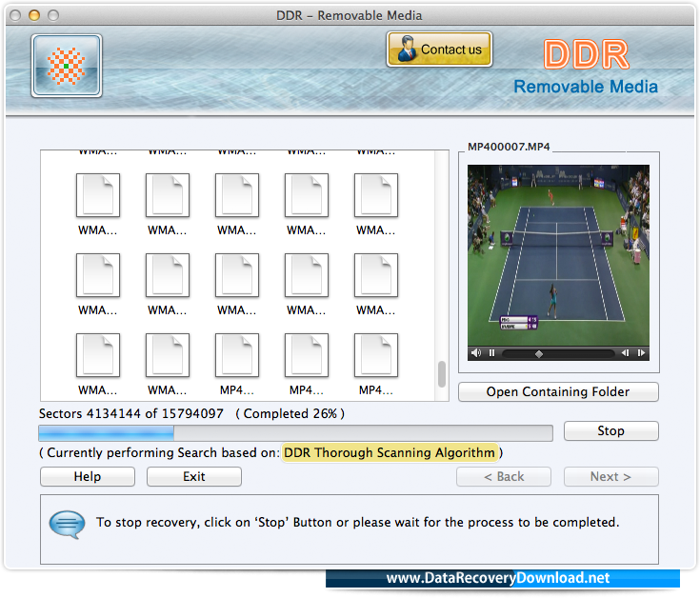
Task: Select the last MP4 file icon in the bottom row
Action: (376, 356)
